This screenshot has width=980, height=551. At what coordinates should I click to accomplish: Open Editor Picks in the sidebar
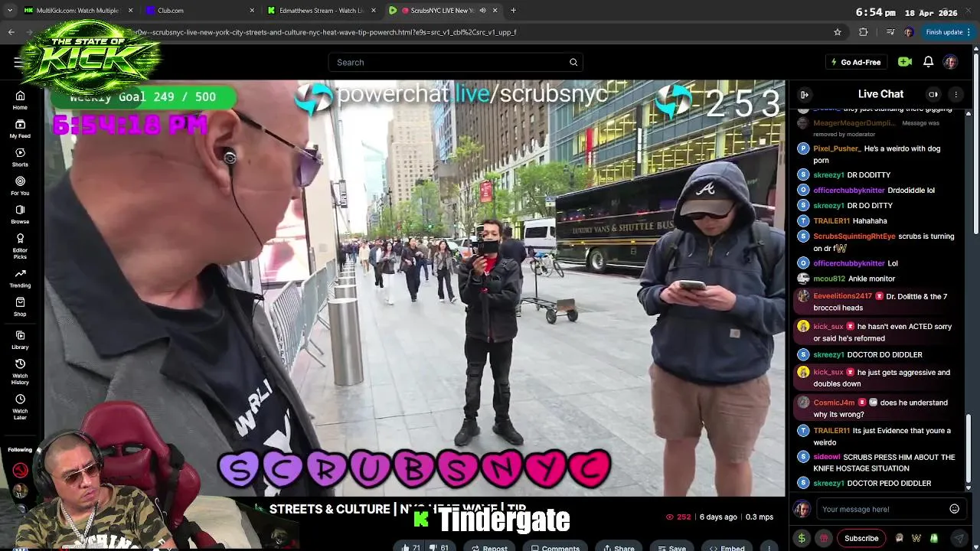[x=20, y=246]
